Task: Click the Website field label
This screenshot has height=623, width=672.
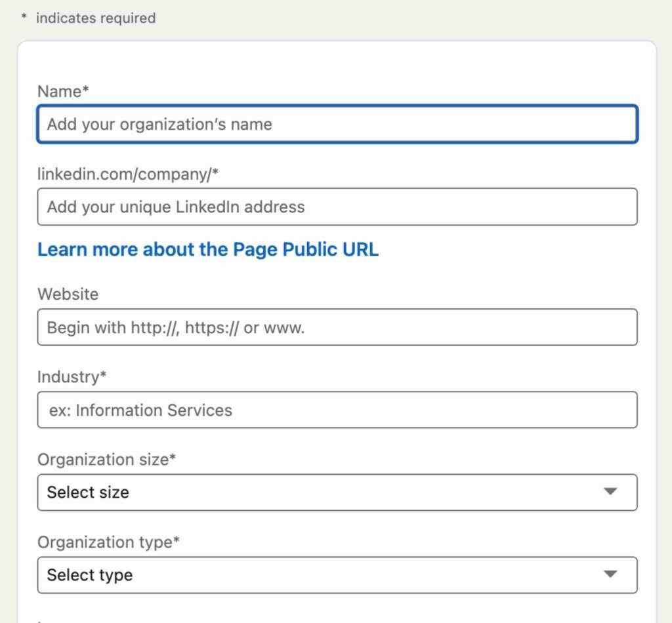Action: (x=68, y=294)
